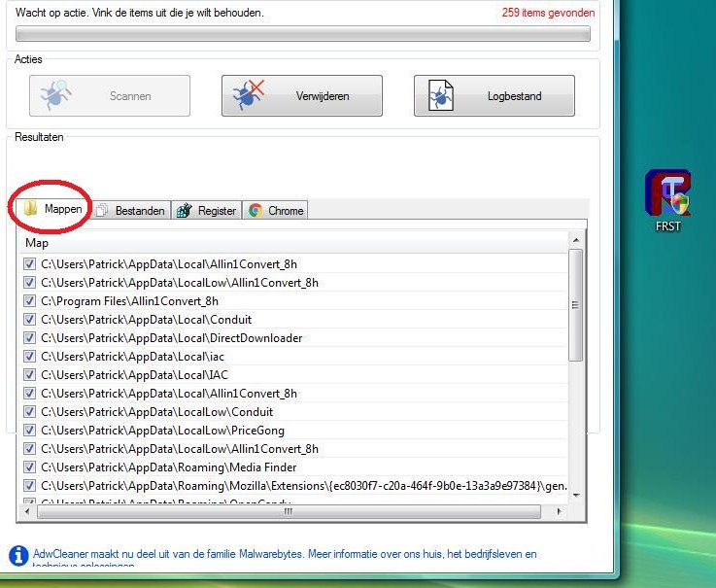This screenshot has height=588, width=716.
Task: Open the Register tab
Action: (x=206, y=211)
